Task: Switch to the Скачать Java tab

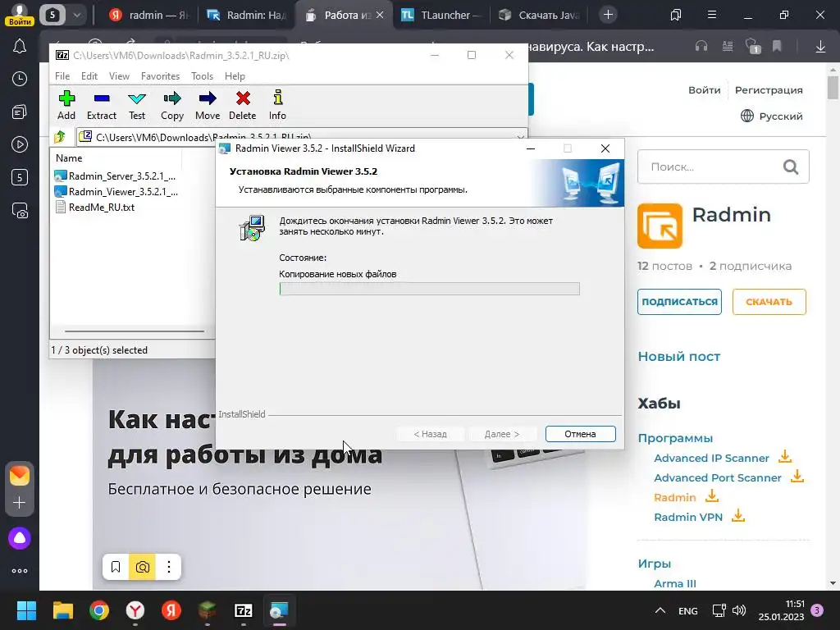Action: tap(540, 15)
